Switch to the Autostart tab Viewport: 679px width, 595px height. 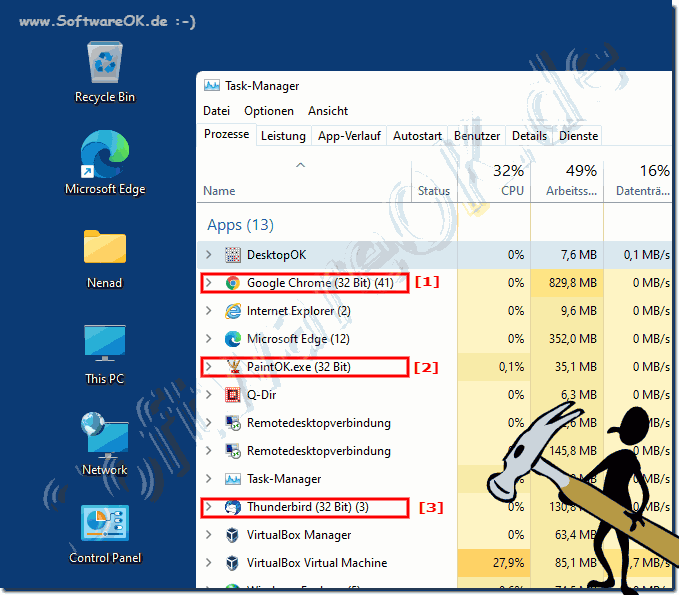pos(417,136)
